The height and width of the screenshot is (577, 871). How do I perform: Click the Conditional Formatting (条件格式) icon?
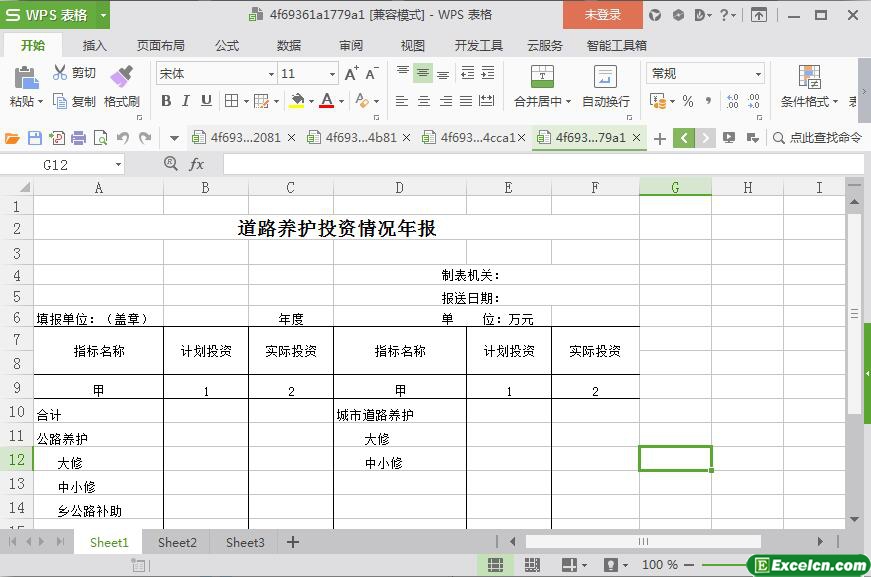[809, 77]
